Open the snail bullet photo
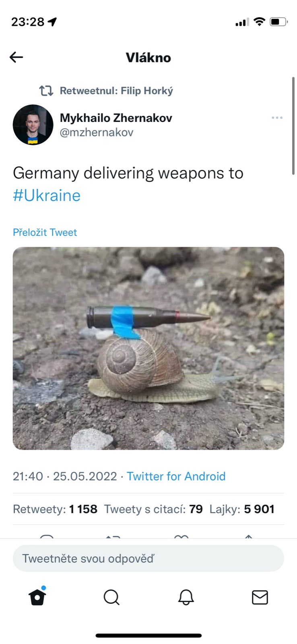 click(x=148, y=348)
